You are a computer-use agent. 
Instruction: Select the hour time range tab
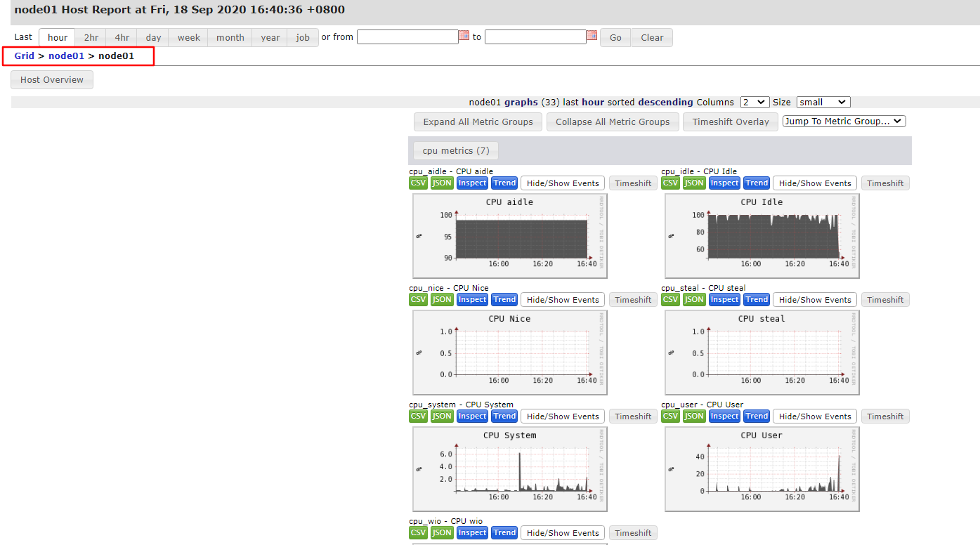(58, 38)
